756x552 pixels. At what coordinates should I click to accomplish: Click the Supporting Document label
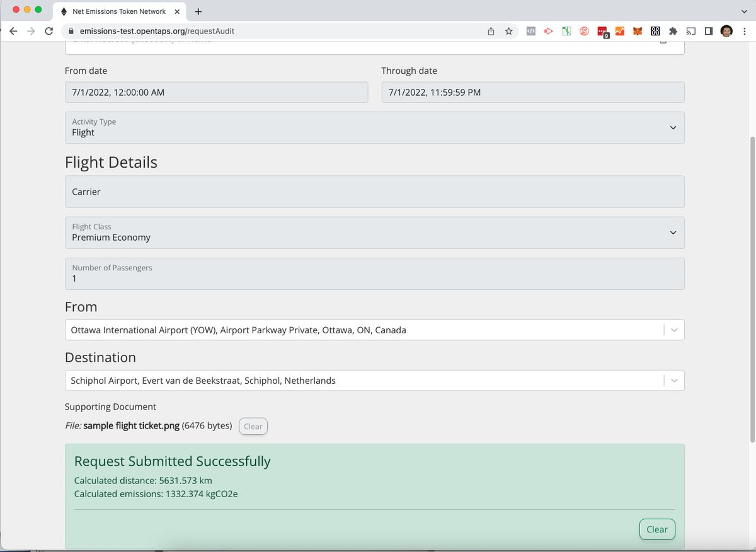pos(110,407)
